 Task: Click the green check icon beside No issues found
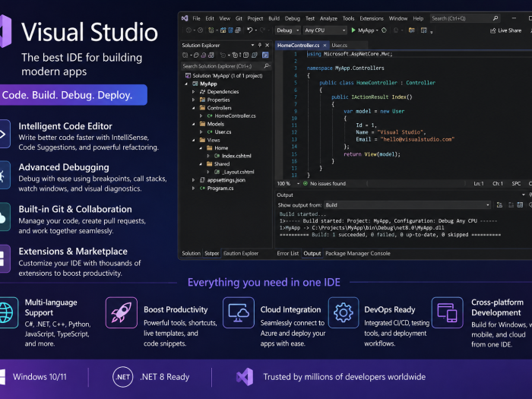point(306,184)
